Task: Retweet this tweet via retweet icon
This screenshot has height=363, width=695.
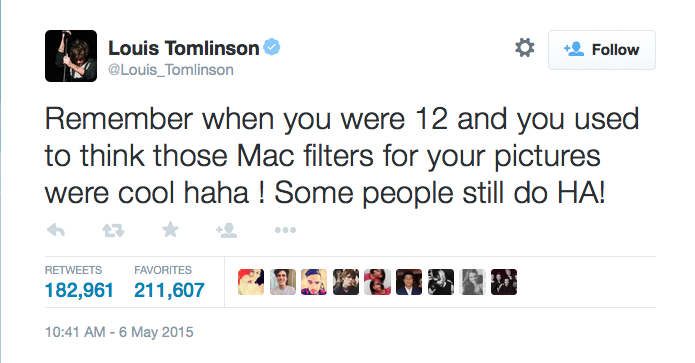Action: [113, 230]
